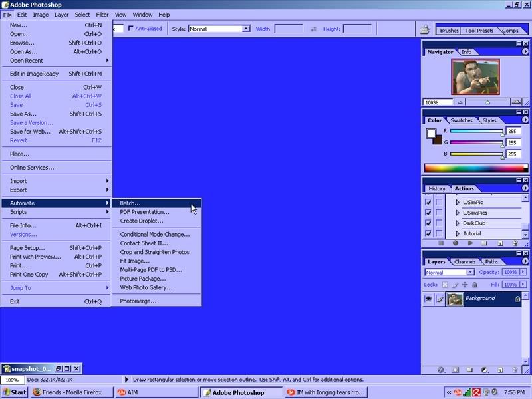Click the File Browser toggle icon
532x399 pixels.
click(x=424, y=29)
